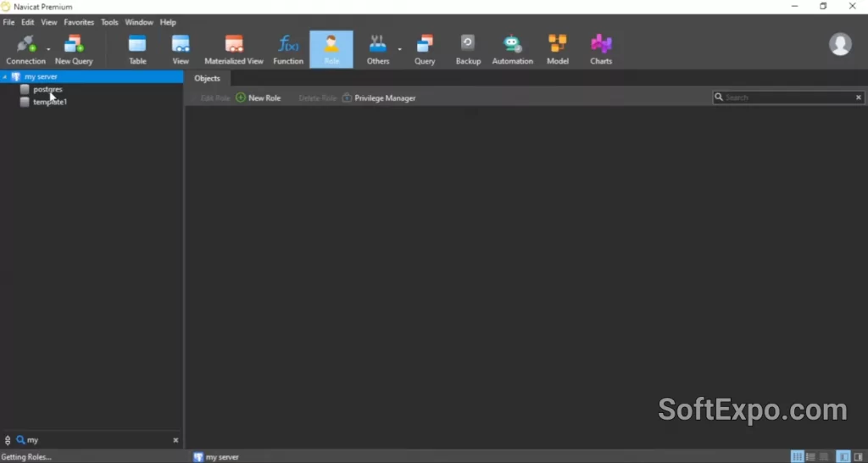The width and height of the screenshot is (868, 463).
Task: Select the postgres database
Action: tap(47, 89)
